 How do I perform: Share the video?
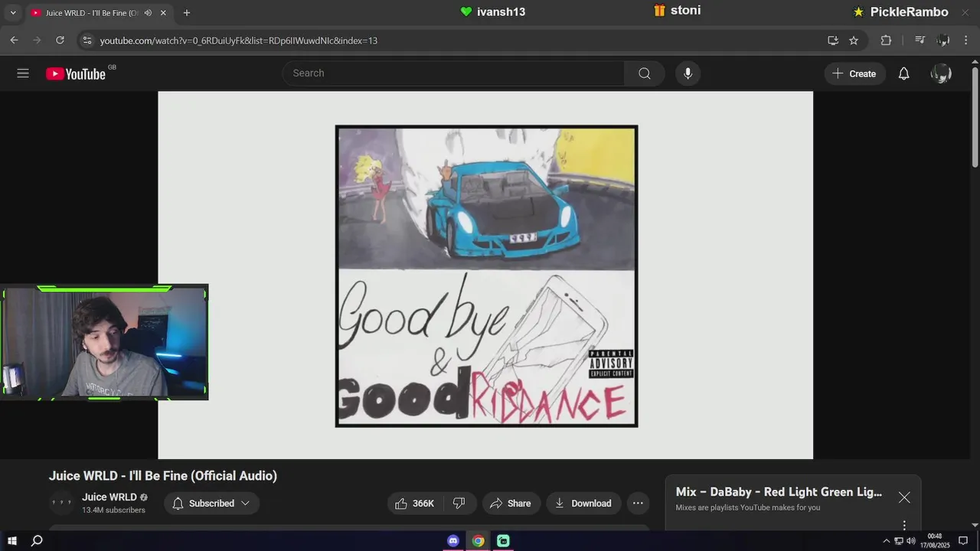coord(511,503)
